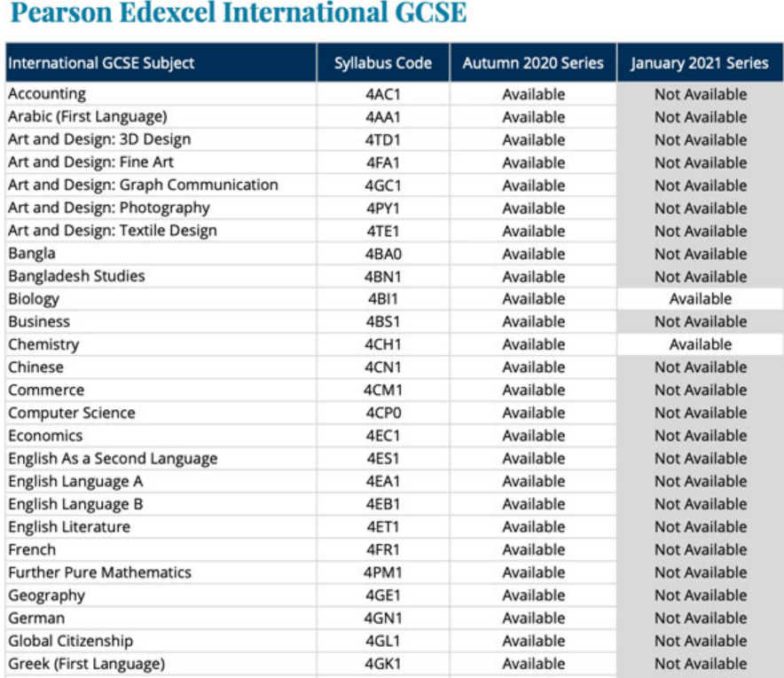Click syllabus code 4TE1

point(383,231)
